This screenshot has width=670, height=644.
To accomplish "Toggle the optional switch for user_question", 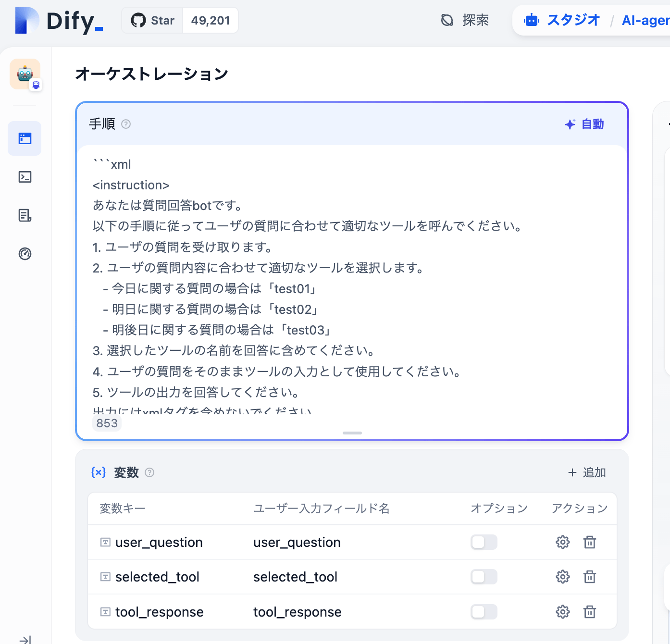I will click(484, 542).
